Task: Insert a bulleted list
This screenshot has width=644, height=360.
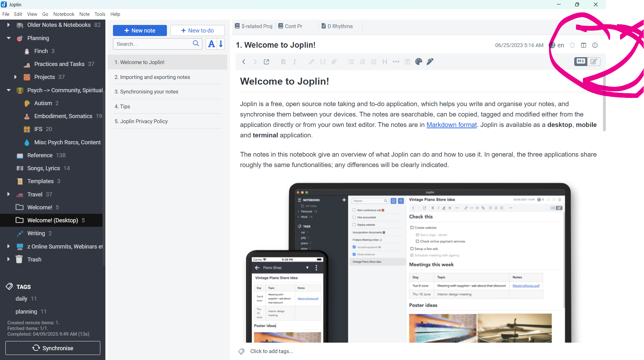Action: point(351,62)
